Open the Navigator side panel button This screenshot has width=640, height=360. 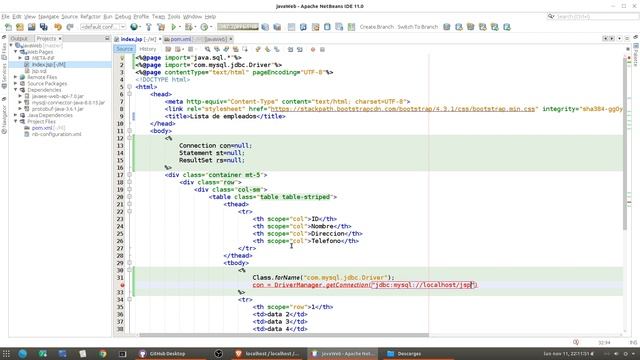click(4, 119)
